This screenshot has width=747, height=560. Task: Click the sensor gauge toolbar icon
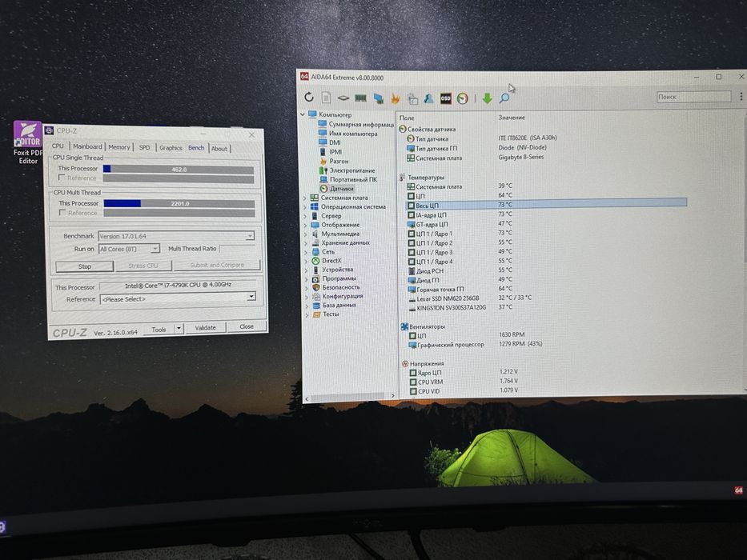coord(463,98)
